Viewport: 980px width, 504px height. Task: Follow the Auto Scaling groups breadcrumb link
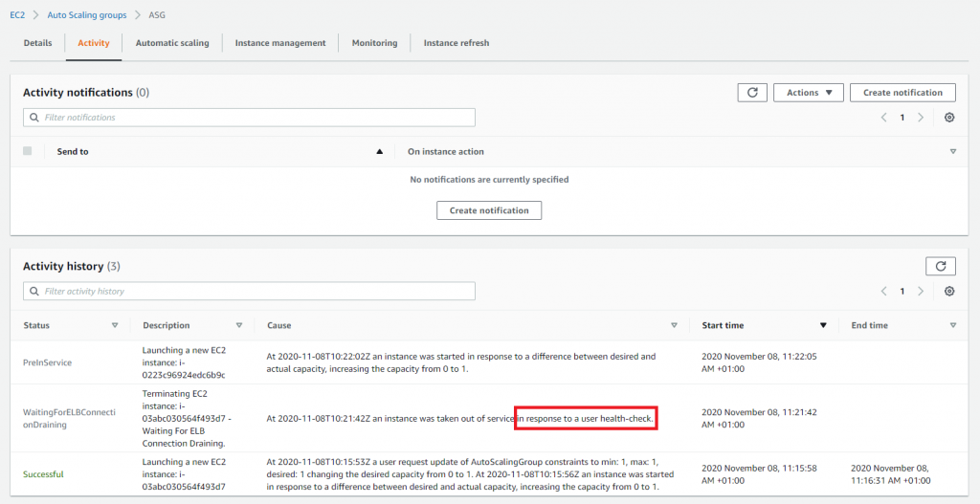tap(86, 15)
